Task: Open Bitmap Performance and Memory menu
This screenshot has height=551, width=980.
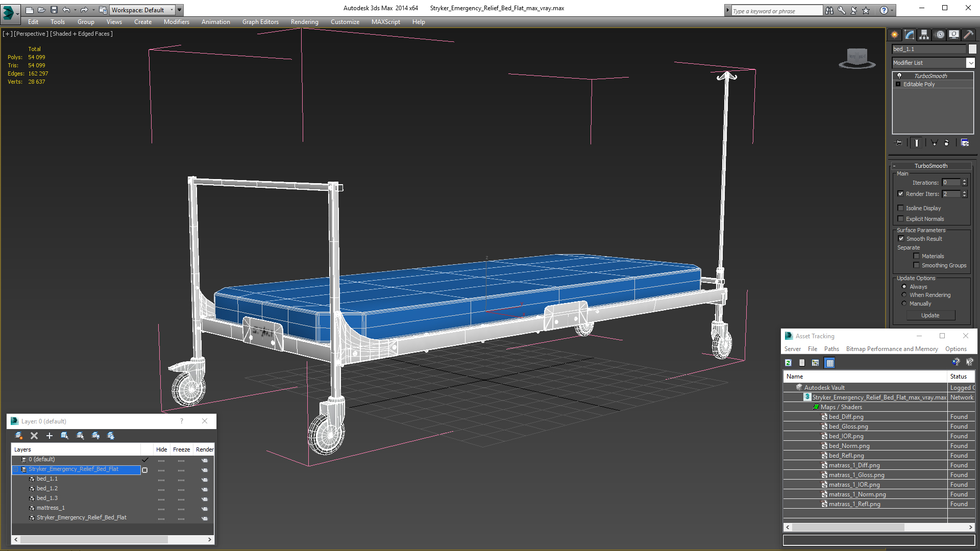Action: (892, 349)
